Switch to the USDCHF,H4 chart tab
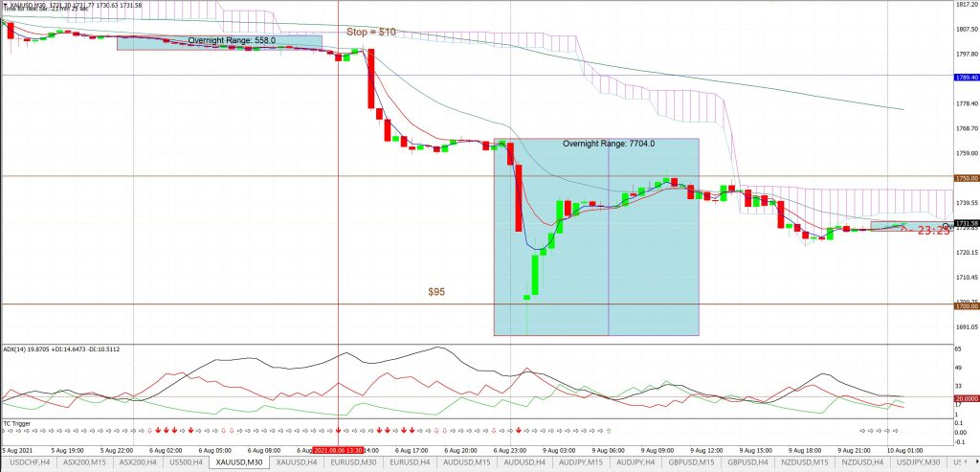The width and height of the screenshot is (980, 472). click(28, 462)
